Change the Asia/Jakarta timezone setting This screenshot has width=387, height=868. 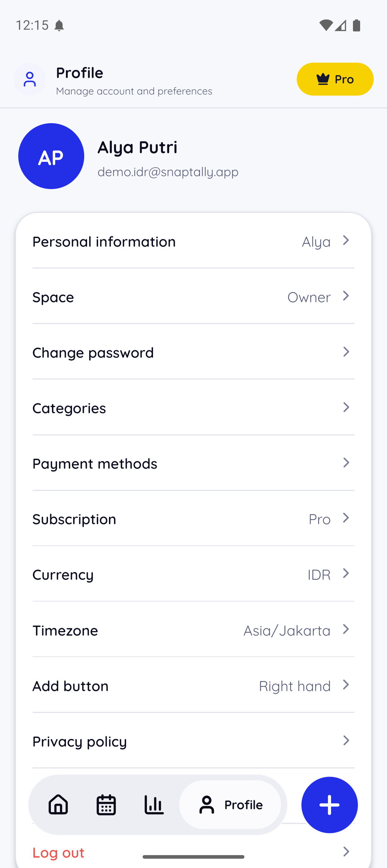pyautogui.click(x=193, y=630)
